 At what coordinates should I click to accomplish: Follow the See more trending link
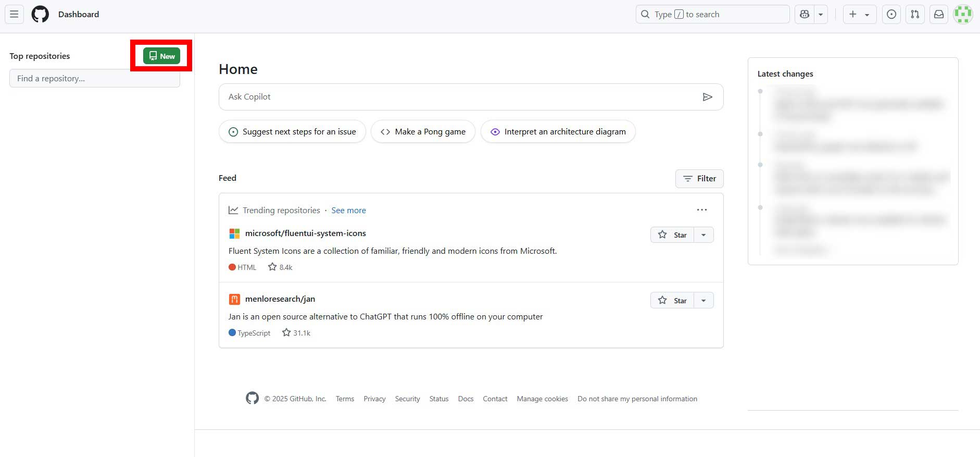click(348, 210)
